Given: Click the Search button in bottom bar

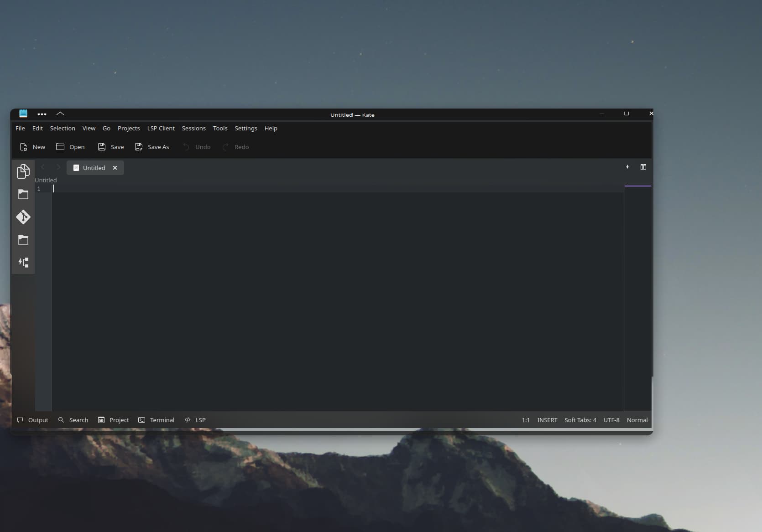Looking at the screenshot, I should [73, 420].
